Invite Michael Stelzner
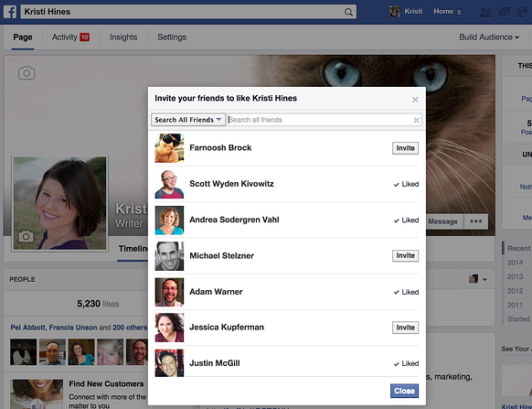532x409 pixels. pyautogui.click(x=406, y=255)
